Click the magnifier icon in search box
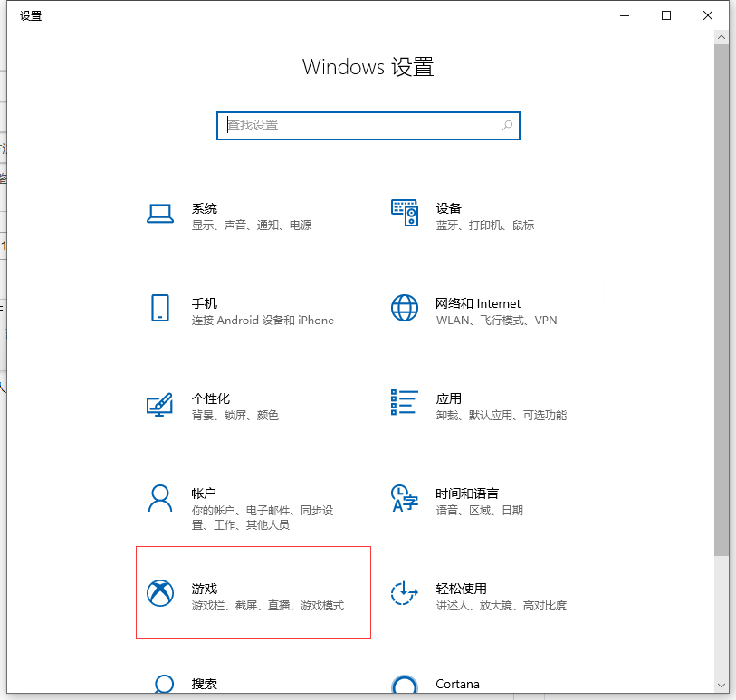The image size is (736, 700). [x=507, y=126]
